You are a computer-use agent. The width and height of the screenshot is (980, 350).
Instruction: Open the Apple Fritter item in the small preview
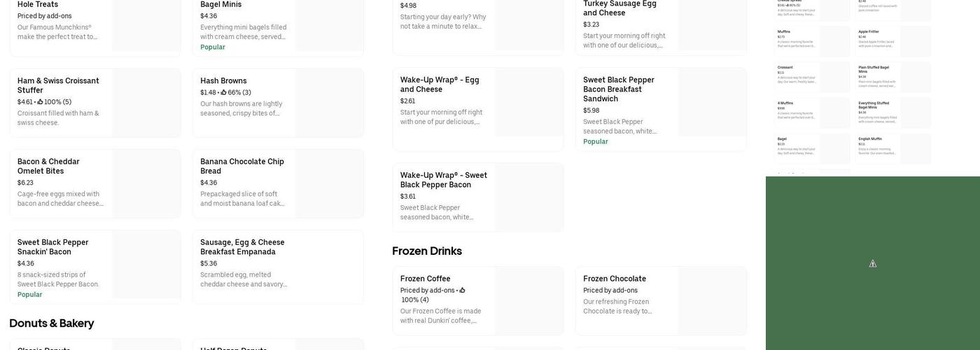(x=867, y=31)
